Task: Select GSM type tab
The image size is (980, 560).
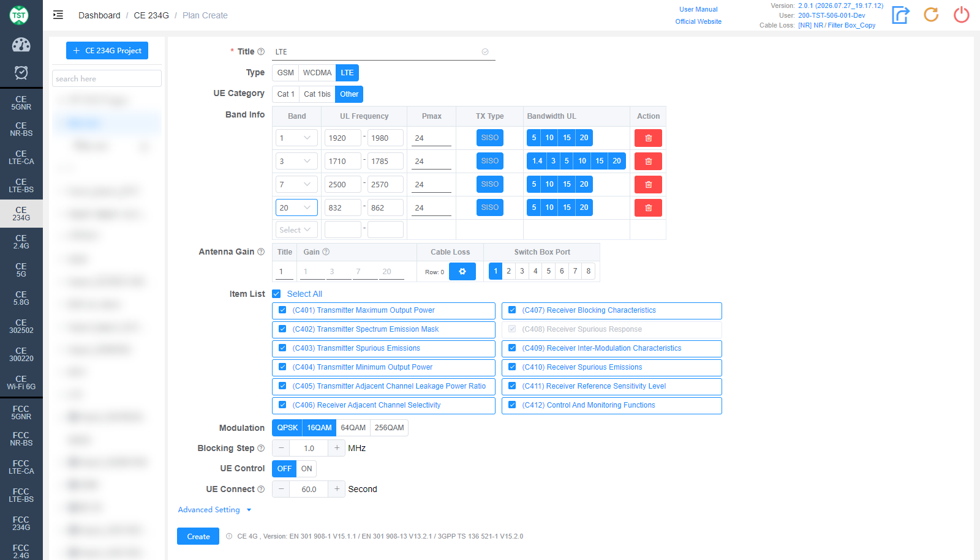Action: [285, 73]
